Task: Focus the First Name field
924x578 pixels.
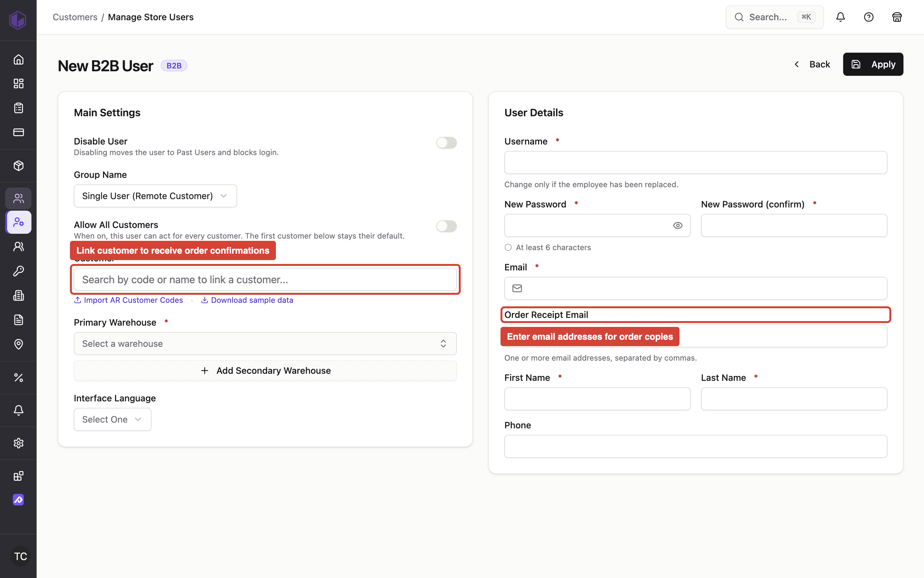Action: [597, 399]
